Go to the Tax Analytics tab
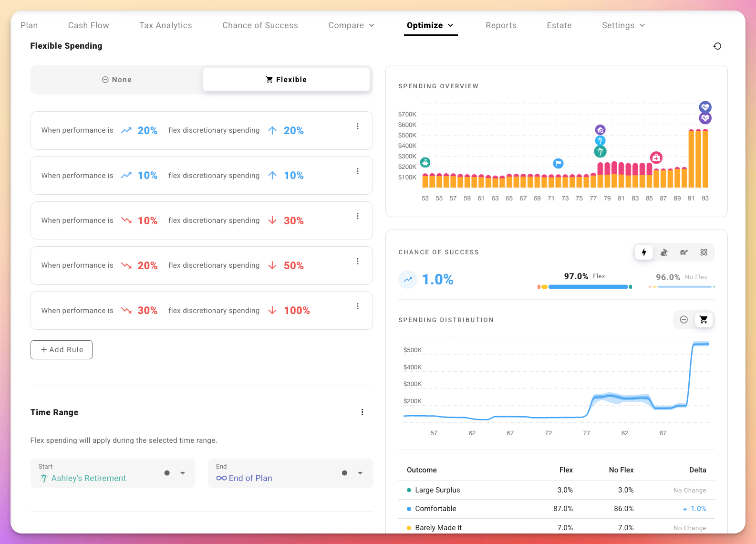The width and height of the screenshot is (756, 544). (x=166, y=25)
